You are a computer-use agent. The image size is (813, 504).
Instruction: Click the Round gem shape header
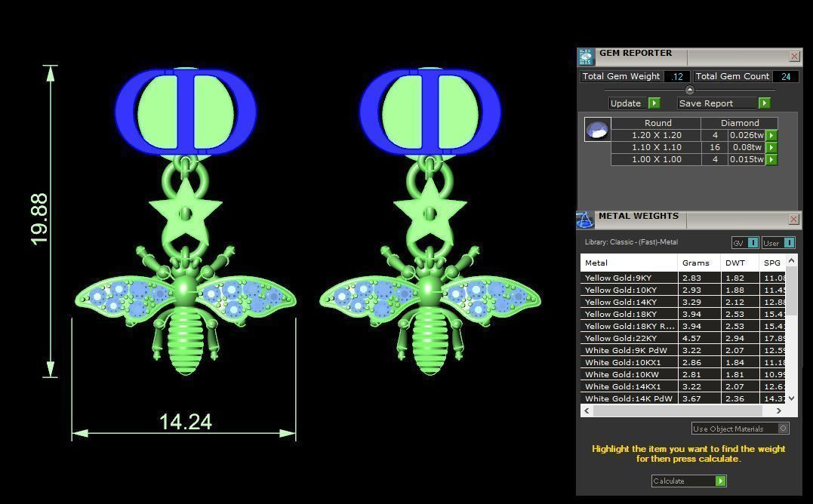[x=656, y=123]
